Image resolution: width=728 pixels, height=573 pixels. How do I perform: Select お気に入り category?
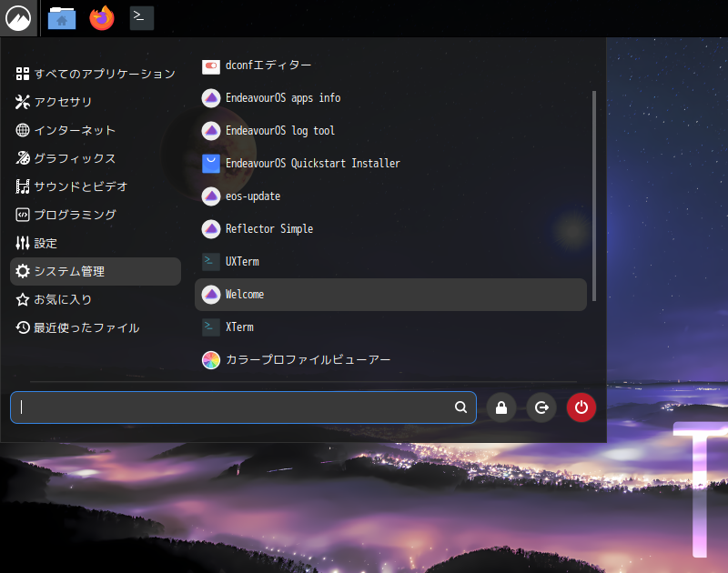coord(96,300)
